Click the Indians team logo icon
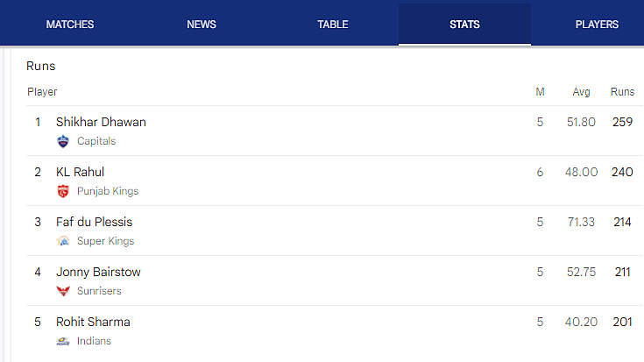 pyautogui.click(x=63, y=341)
